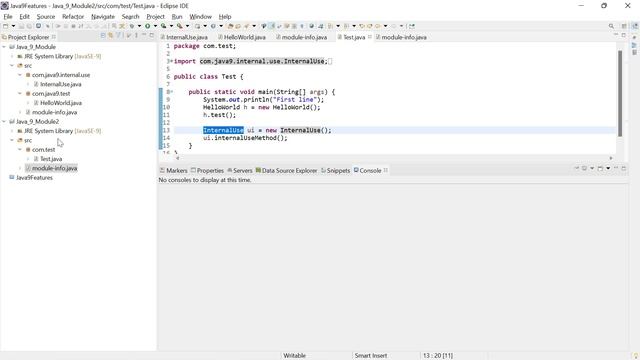Click the Debug bug toolbar icon
This screenshot has width=640, height=360.
click(x=132, y=26)
